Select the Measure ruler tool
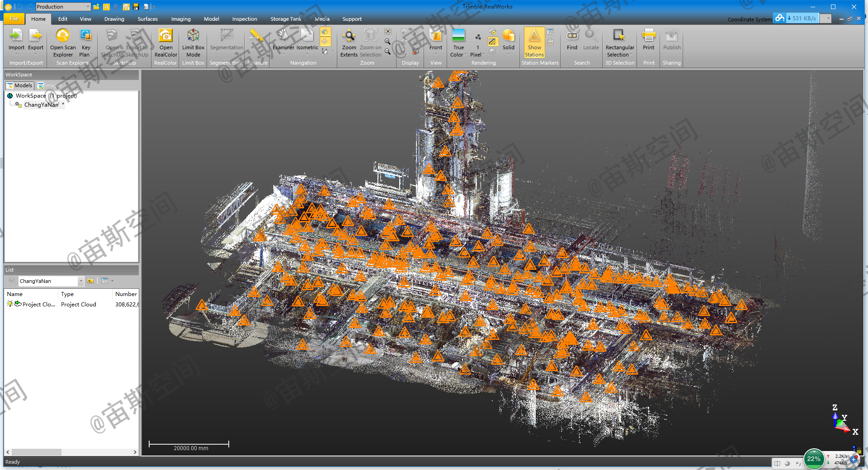 pos(256,35)
